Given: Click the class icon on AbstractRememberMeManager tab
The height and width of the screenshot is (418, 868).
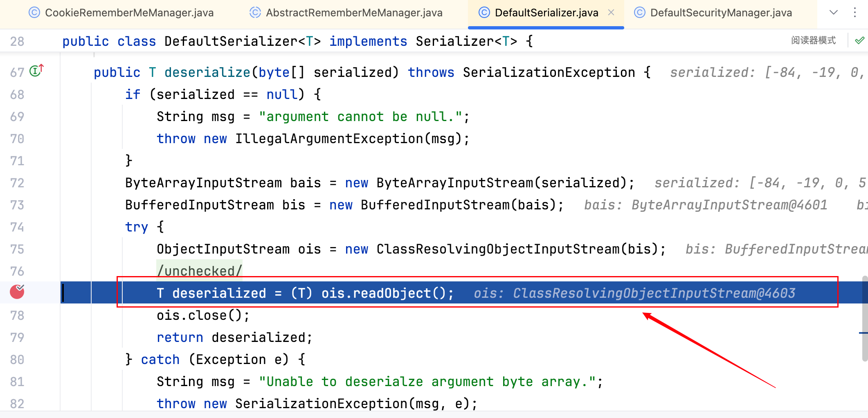Looking at the screenshot, I should (x=255, y=13).
